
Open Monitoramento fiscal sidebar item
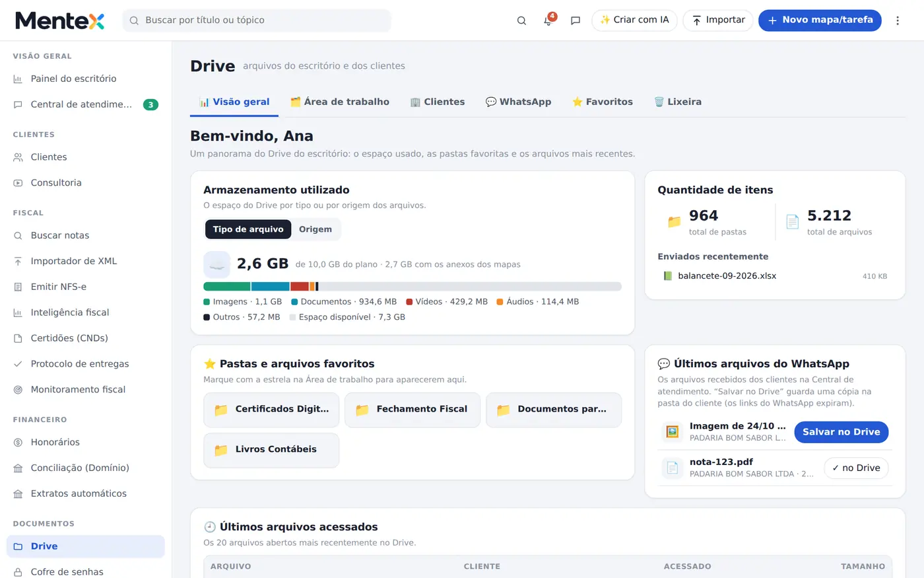coord(86,390)
